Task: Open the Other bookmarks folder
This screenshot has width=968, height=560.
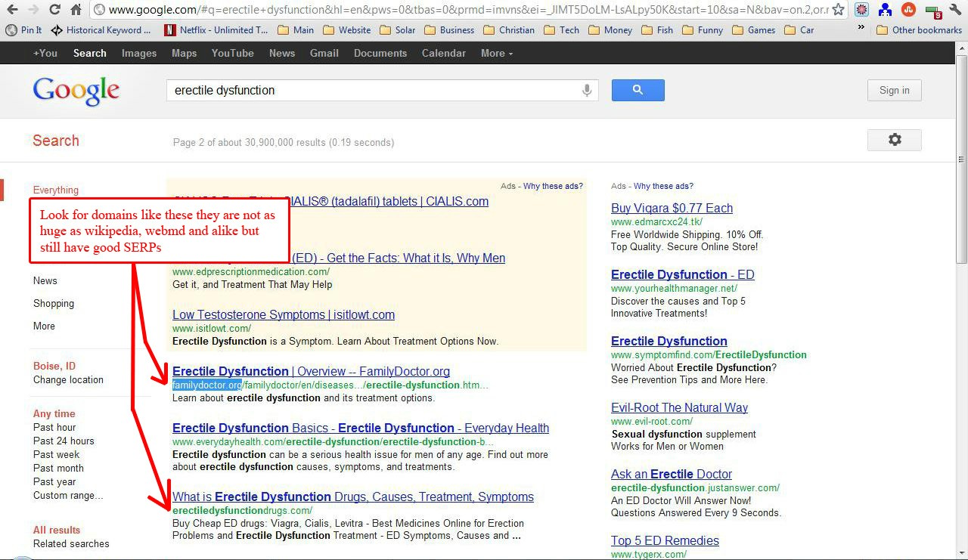Action: [x=919, y=30]
